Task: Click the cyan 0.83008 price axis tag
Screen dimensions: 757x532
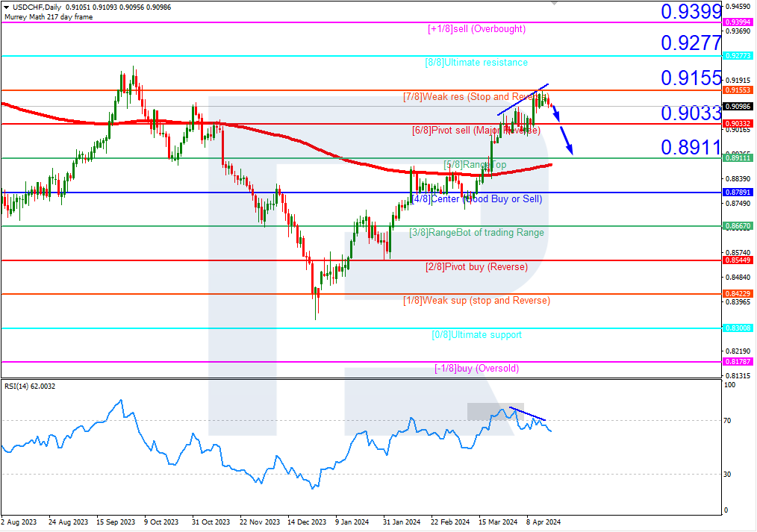Action: click(x=737, y=328)
